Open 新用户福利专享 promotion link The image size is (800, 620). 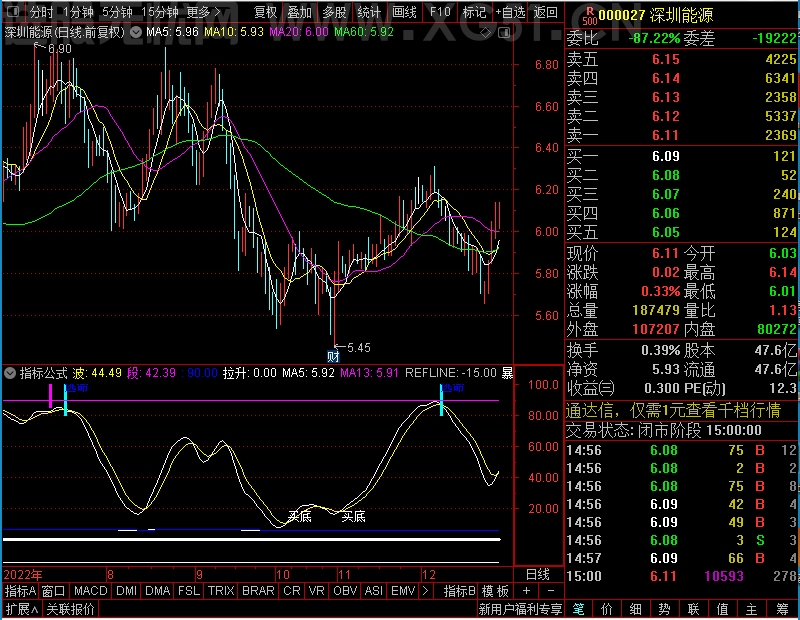pos(520,609)
